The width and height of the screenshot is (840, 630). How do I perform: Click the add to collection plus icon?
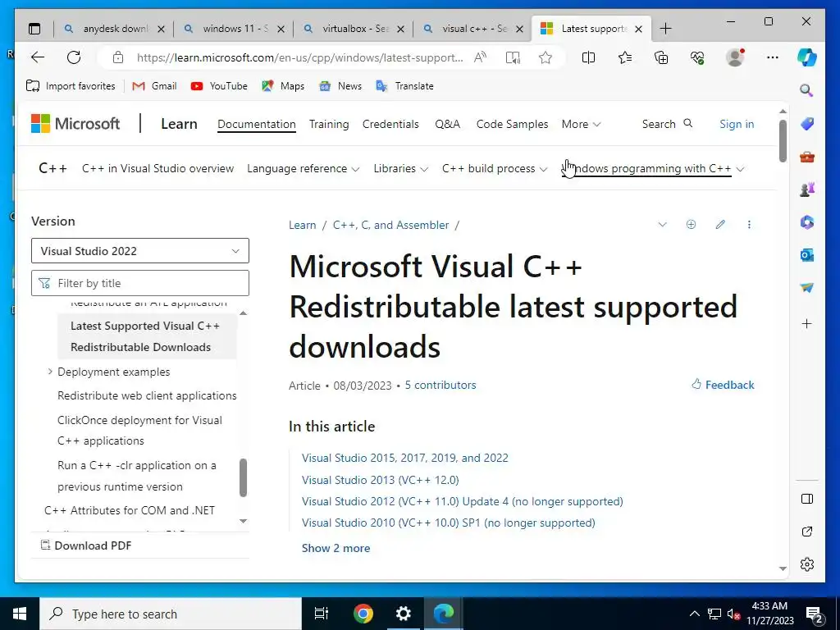[691, 225]
